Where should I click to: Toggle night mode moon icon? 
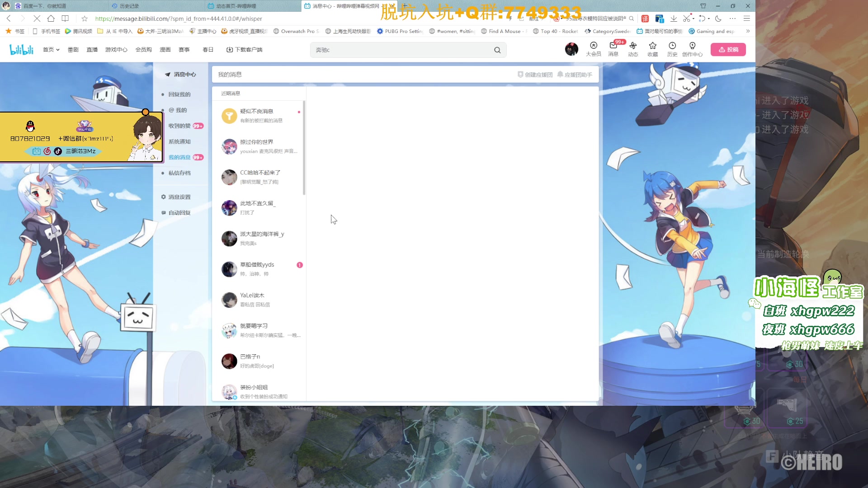pyautogui.click(x=718, y=19)
